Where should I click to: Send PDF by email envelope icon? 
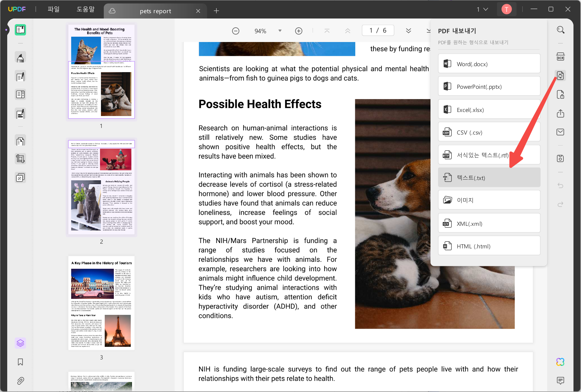coord(560,132)
